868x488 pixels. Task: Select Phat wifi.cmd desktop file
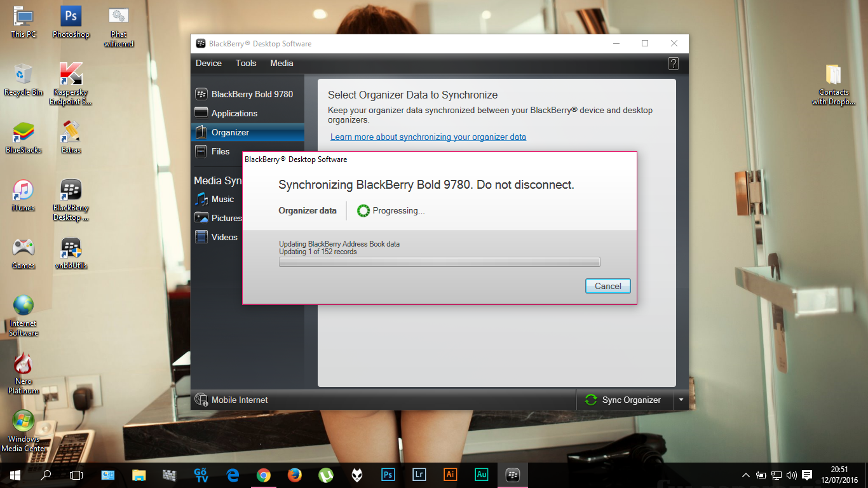click(x=119, y=27)
